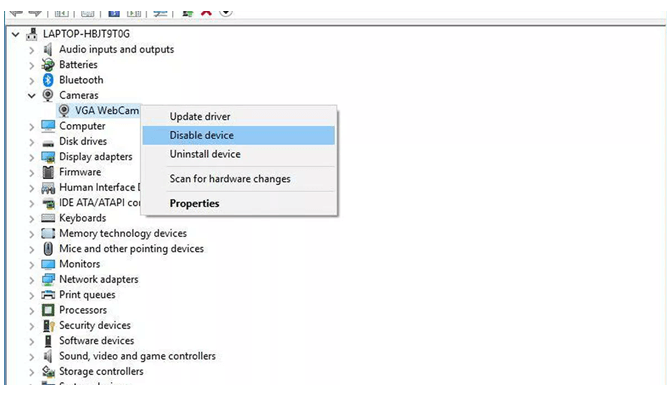Expand the Print queues category
Screen dimensions: 667x405
point(31,295)
